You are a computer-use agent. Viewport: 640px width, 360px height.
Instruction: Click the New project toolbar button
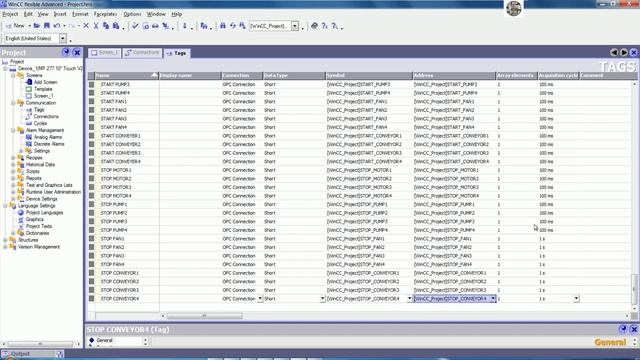(15, 26)
